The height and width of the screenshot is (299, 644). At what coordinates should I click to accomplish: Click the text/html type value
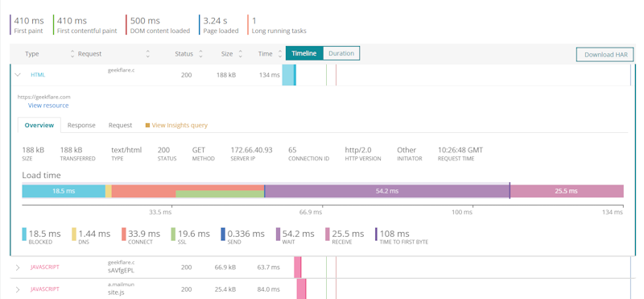pos(126,150)
